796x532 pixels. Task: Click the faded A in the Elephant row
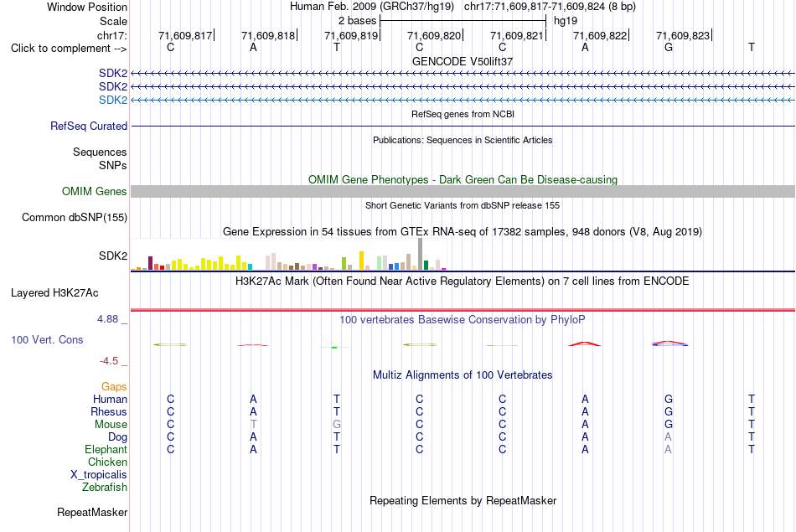tap(668, 450)
